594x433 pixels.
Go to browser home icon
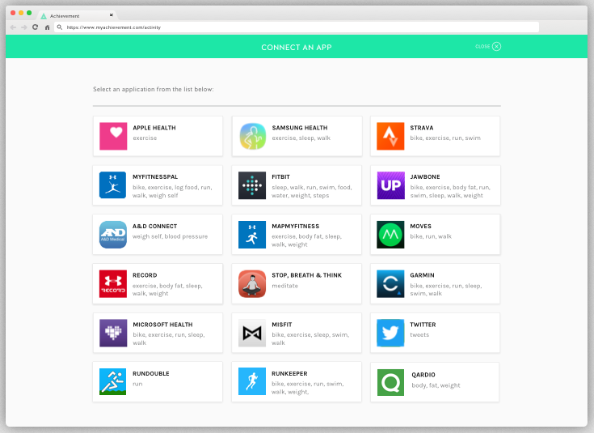tap(47, 27)
